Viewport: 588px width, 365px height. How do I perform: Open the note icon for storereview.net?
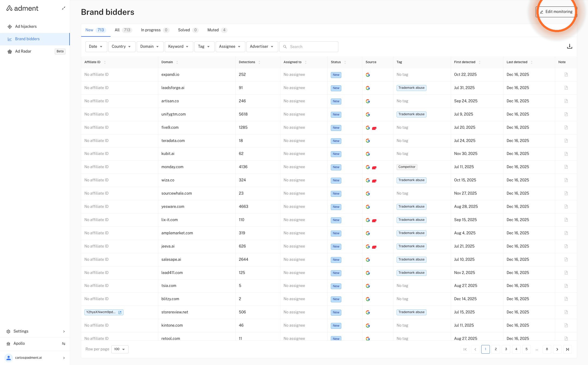coord(566,312)
